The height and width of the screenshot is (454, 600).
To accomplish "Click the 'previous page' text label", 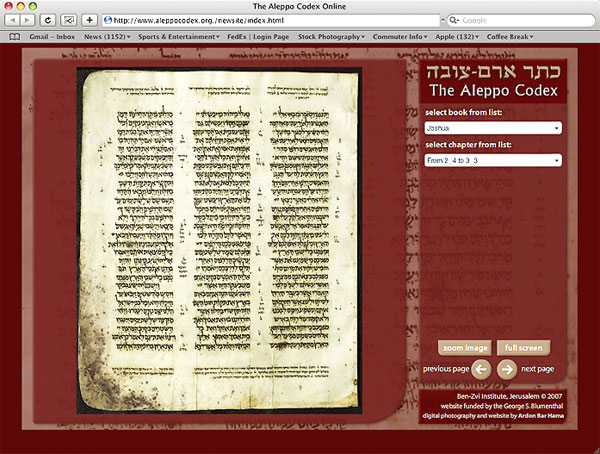I will tap(446, 369).
